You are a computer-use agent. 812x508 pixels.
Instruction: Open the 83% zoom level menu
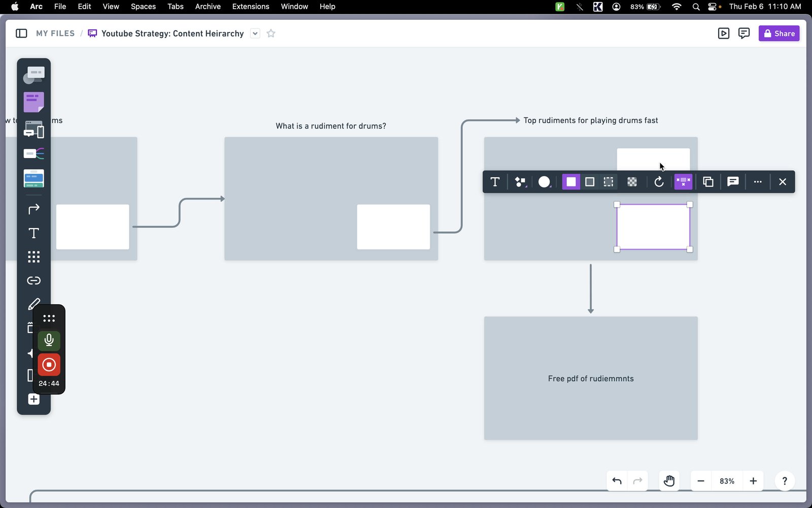click(x=727, y=481)
